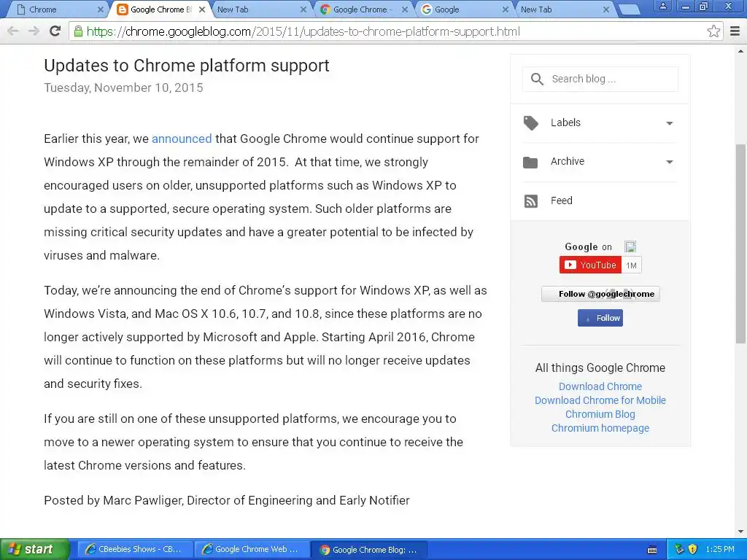The image size is (747, 560).
Task: Switch to the Google Chrome - tab
Action: tap(364, 9)
